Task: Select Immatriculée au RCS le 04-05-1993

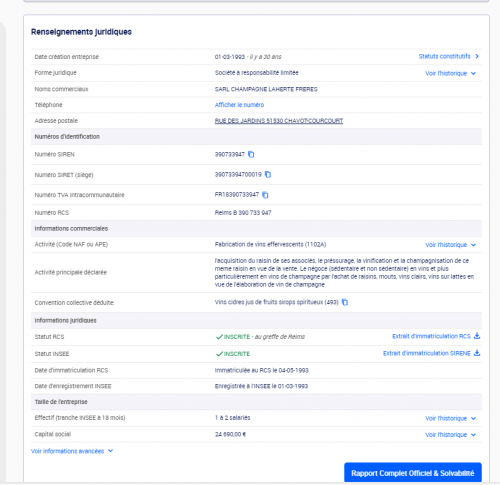Action: (262, 370)
